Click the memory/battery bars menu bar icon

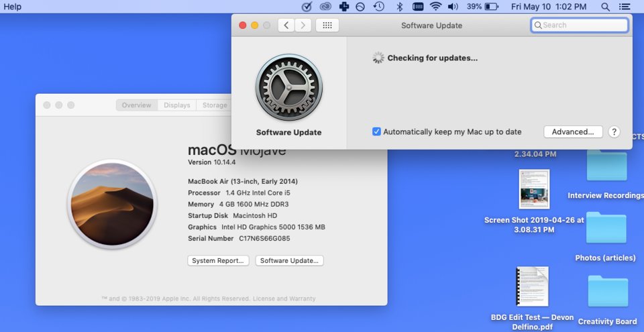click(418, 7)
